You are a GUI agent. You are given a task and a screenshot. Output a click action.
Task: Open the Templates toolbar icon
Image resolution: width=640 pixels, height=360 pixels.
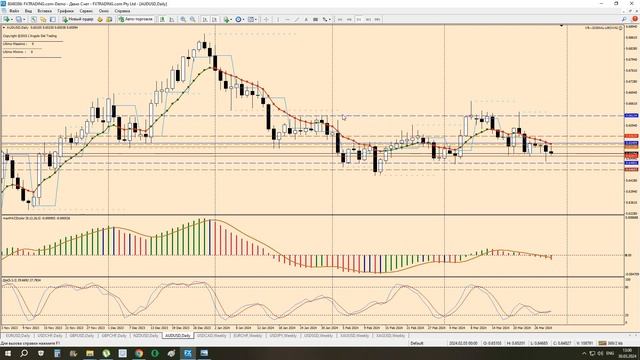[x=251, y=19]
